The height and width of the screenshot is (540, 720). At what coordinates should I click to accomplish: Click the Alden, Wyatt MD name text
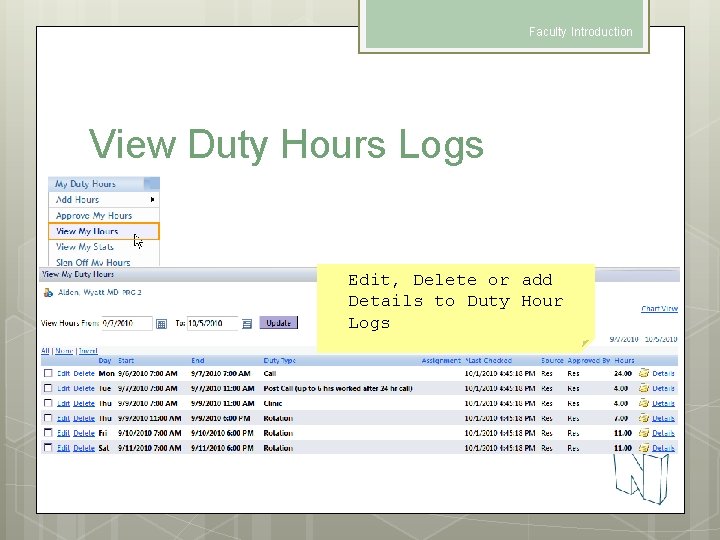[x=88, y=292]
